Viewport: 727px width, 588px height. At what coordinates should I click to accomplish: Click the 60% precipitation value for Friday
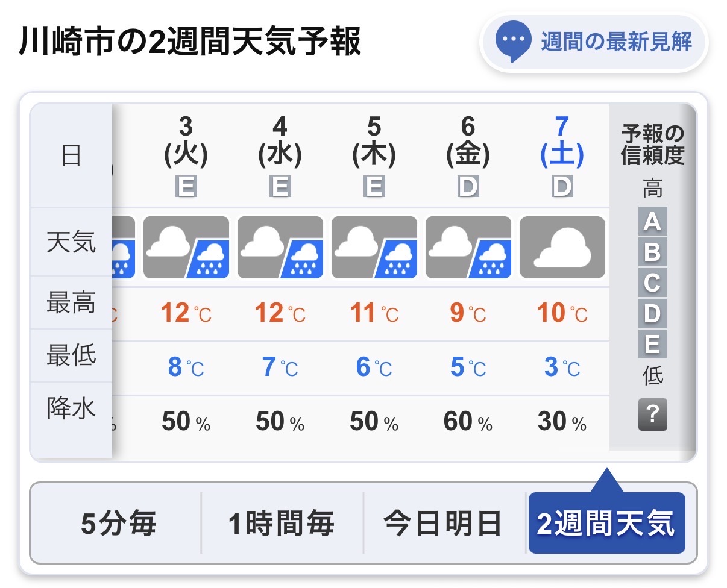tap(468, 422)
